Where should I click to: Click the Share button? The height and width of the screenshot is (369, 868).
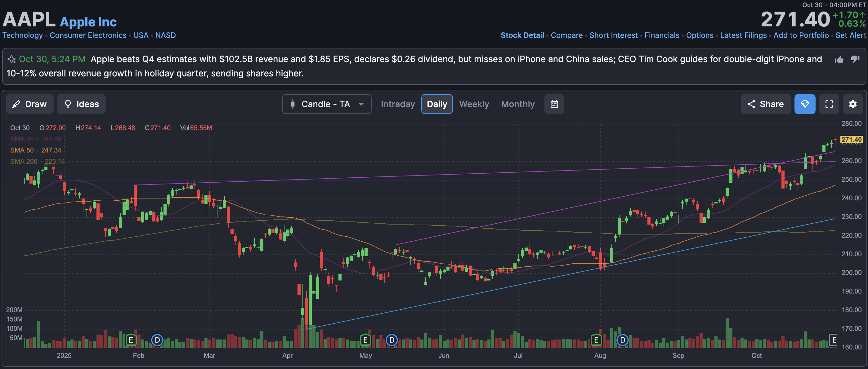coord(765,104)
